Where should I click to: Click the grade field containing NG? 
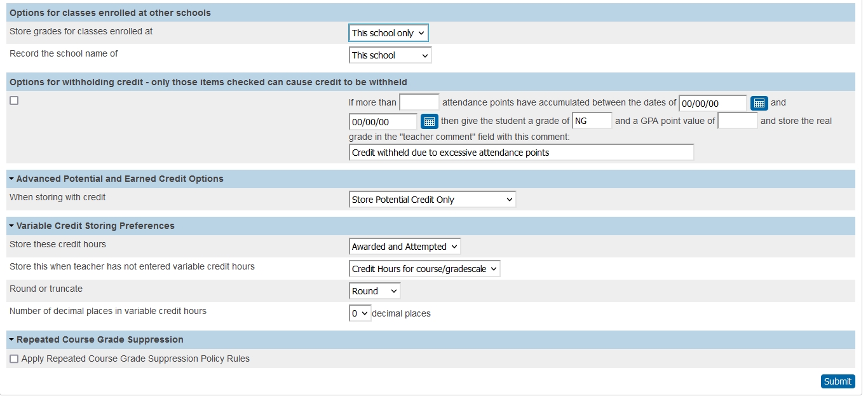(592, 121)
